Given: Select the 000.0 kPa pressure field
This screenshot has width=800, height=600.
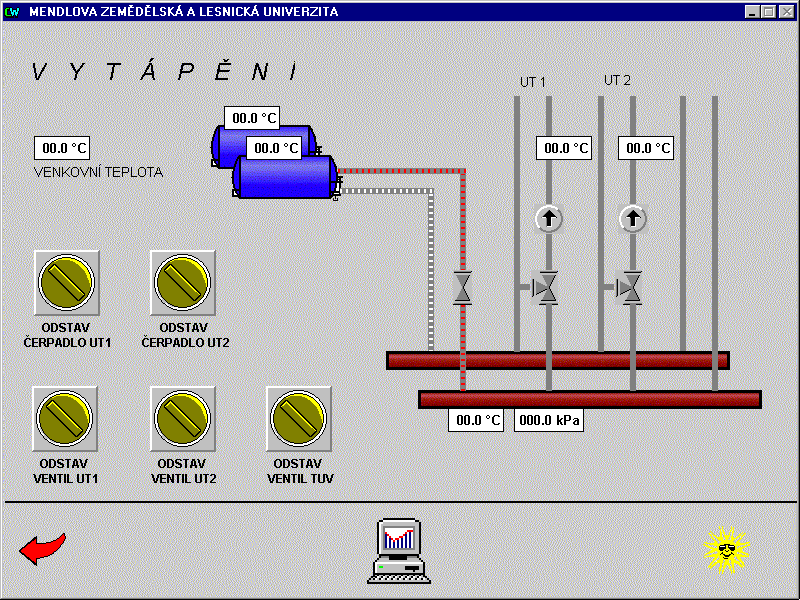Looking at the screenshot, I should [x=549, y=421].
